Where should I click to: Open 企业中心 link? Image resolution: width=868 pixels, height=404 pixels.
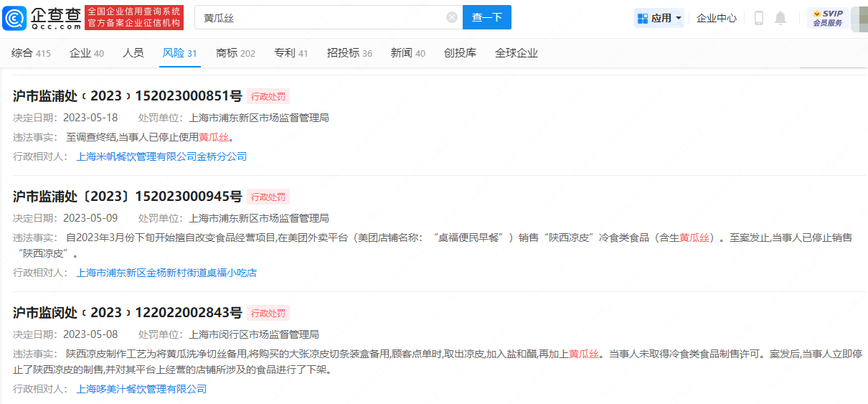[717, 18]
